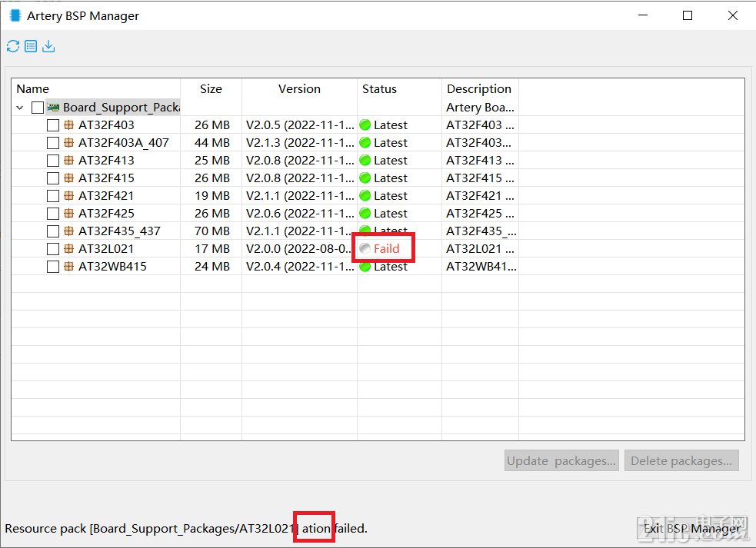Click the grey failed status dot for AT32L021
The image size is (756, 548).
pyautogui.click(x=365, y=249)
